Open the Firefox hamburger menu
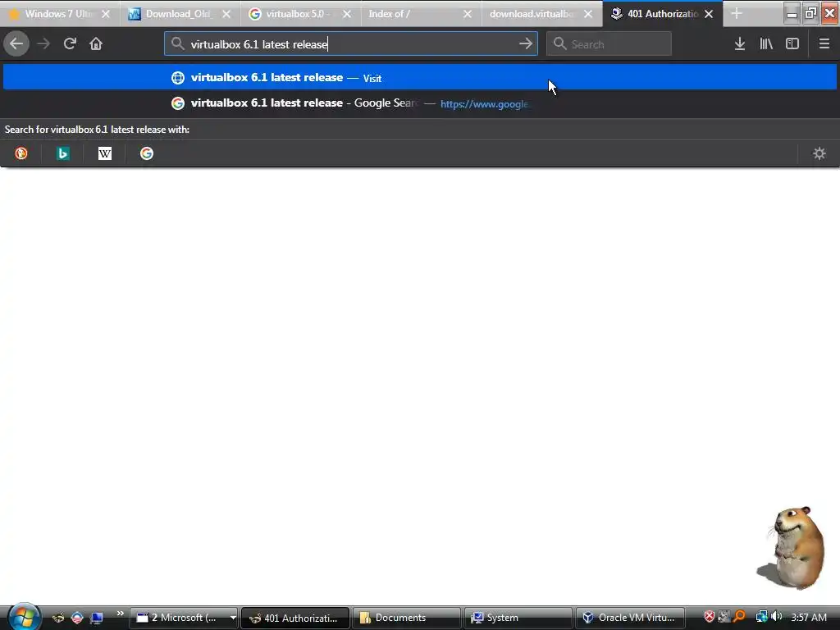 coord(824,44)
